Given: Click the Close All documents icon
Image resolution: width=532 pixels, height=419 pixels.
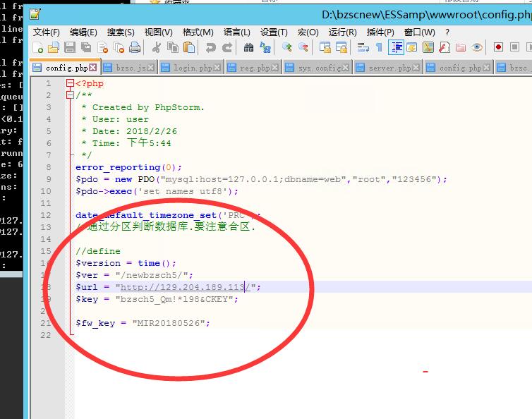Looking at the screenshot, I should tap(119, 47).
